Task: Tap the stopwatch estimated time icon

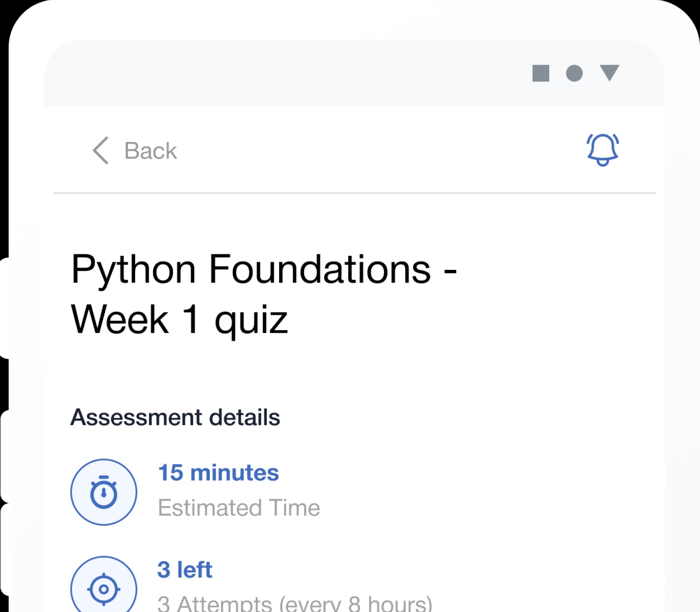Action: [104, 492]
